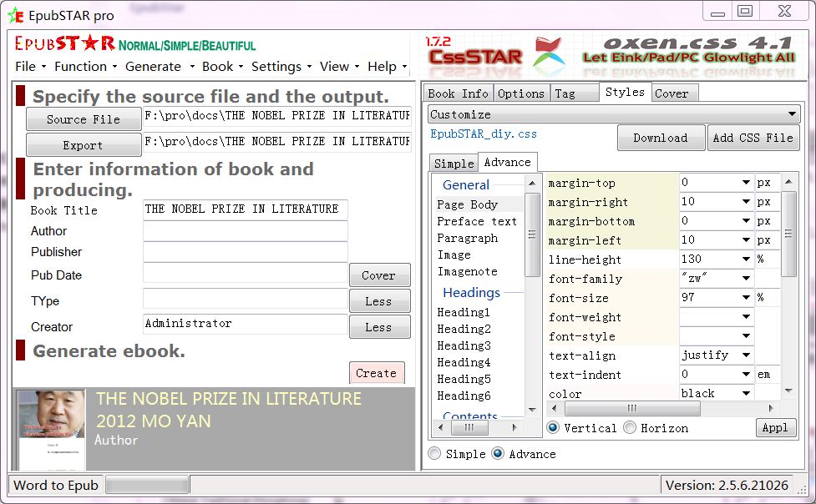Select Imagenote in the style list
Viewport: 816px width, 504px height.
click(x=468, y=271)
